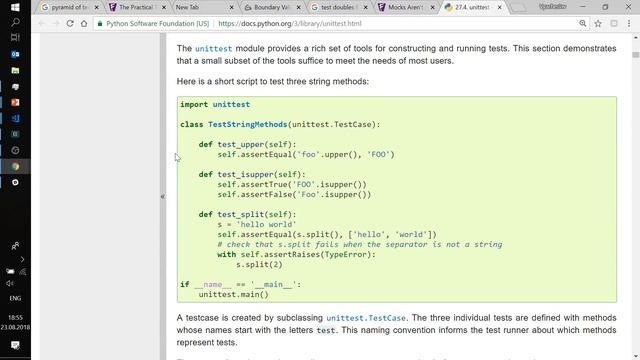Close the 'New Tab' tab
The width and height of the screenshot is (640, 360).
coord(231,7)
